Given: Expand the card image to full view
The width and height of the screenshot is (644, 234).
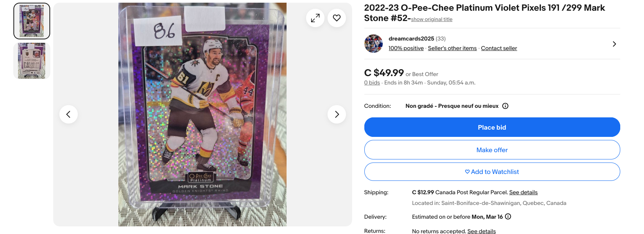Looking at the screenshot, I should 315,18.
